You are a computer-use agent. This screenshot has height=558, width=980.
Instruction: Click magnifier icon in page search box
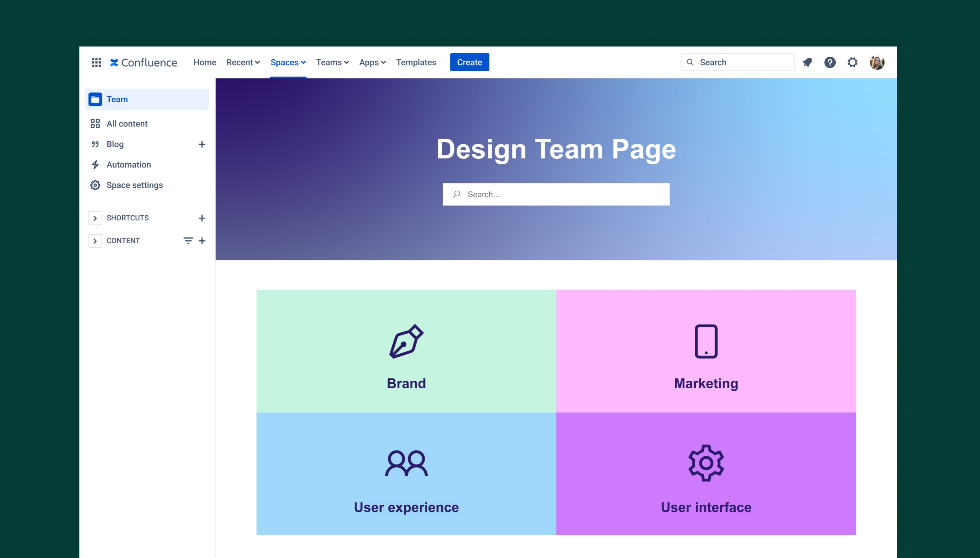coord(456,194)
